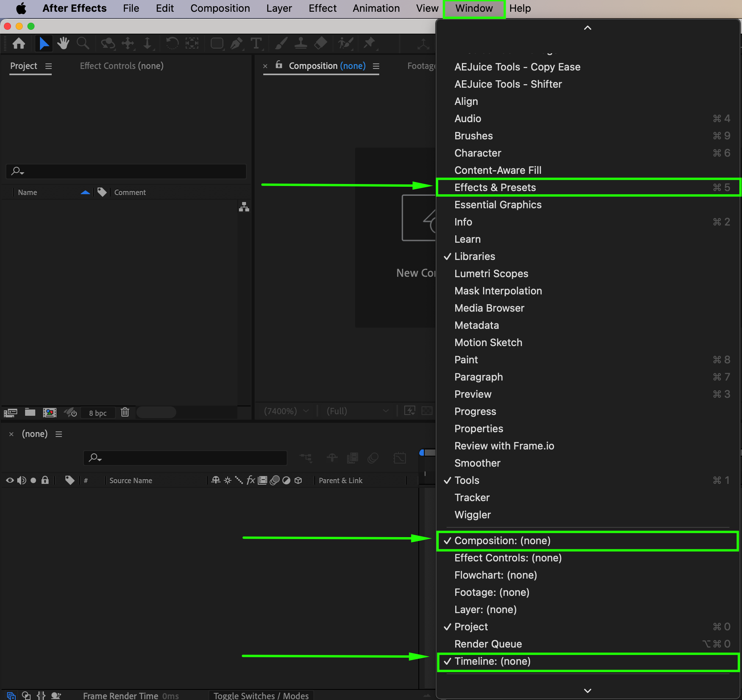Toggle the Tools panel checkmark item
This screenshot has width=742, height=700.
click(x=467, y=480)
